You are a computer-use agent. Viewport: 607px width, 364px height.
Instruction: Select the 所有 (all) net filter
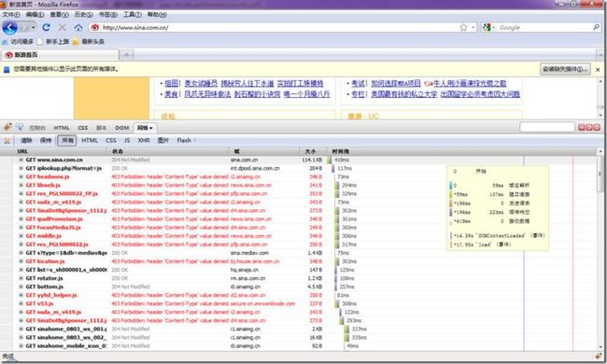67,140
